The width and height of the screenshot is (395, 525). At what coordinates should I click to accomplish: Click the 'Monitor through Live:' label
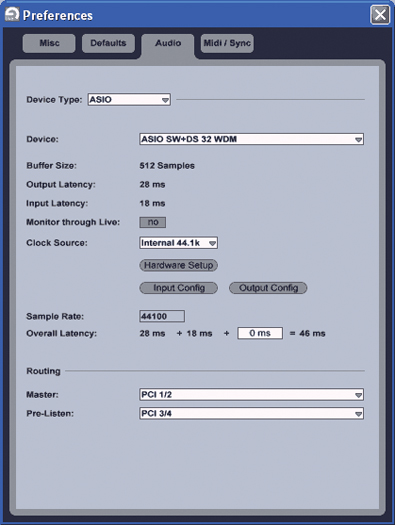coord(73,222)
